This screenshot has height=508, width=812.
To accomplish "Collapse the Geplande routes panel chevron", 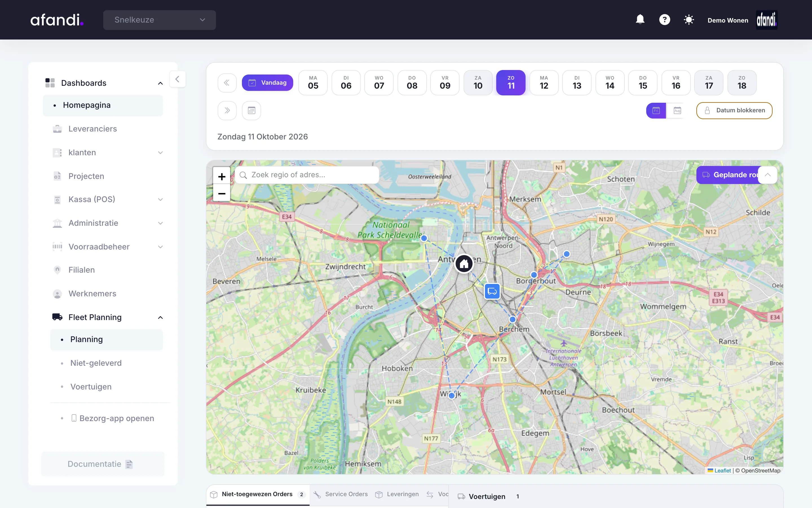I will 767,175.
